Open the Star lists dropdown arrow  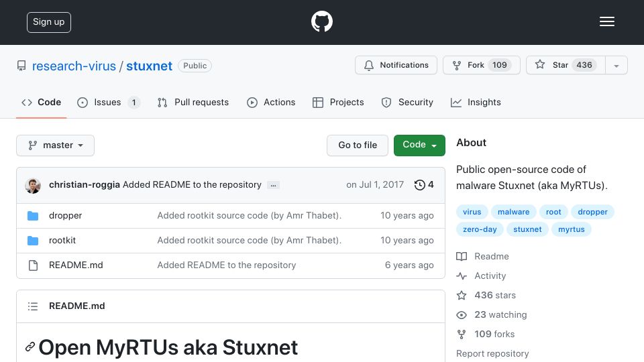pyautogui.click(x=616, y=65)
